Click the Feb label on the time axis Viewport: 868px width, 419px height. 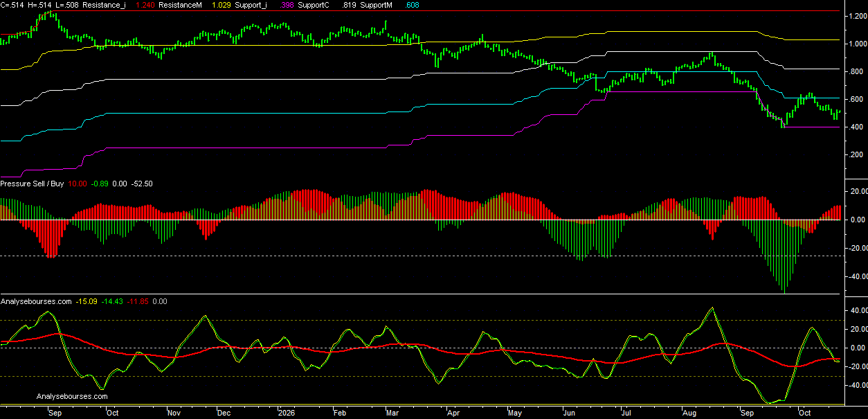(339, 413)
